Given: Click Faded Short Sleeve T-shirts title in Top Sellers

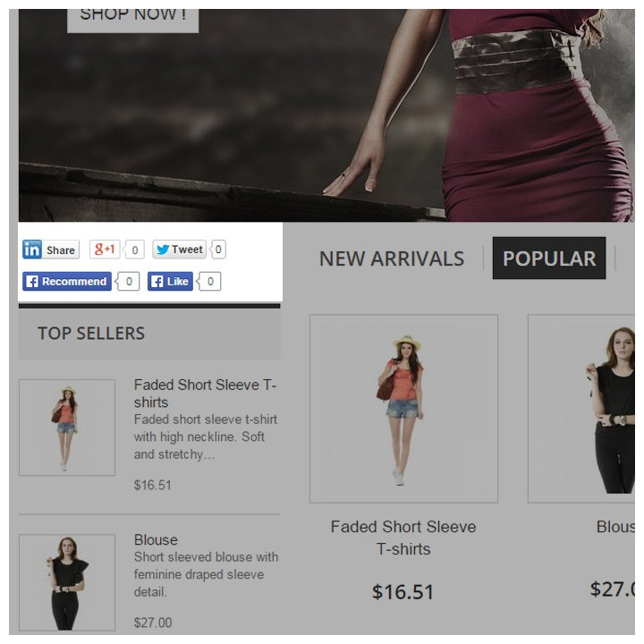Looking at the screenshot, I should pos(206,394).
